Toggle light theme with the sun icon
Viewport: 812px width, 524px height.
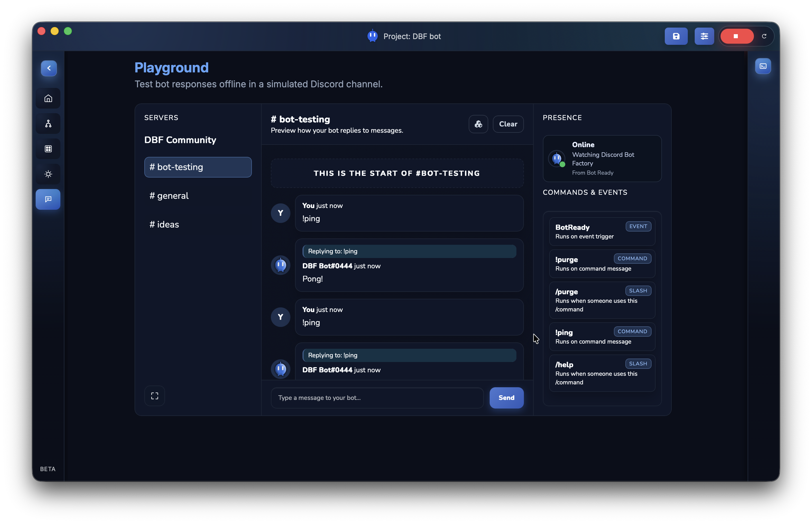pyautogui.click(x=48, y=174)
